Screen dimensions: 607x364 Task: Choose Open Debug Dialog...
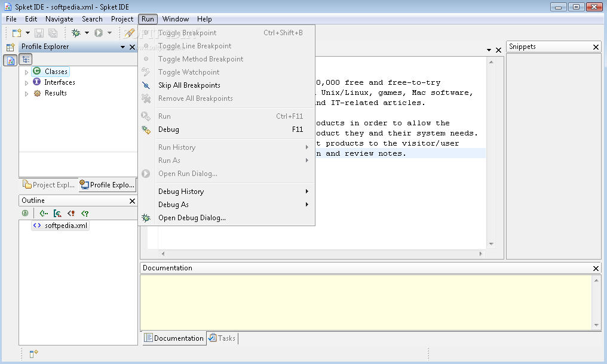(x=226, y=218)
